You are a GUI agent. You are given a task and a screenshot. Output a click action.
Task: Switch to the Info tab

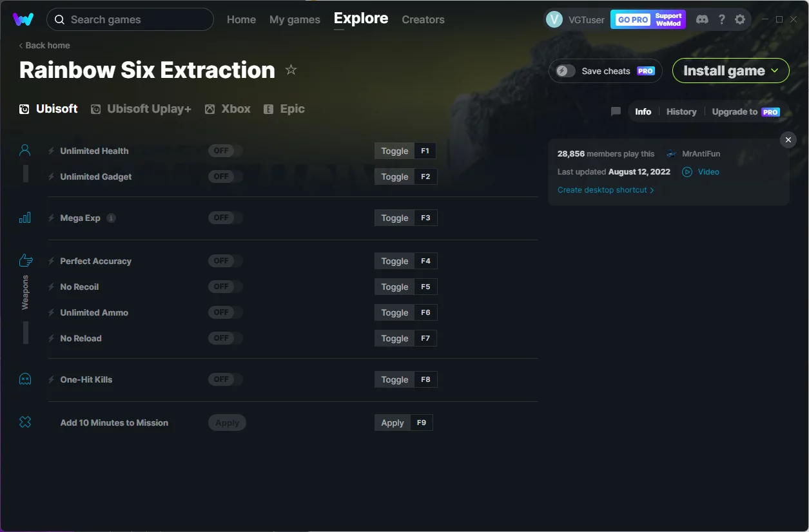pyautogui.click(x=643, y=111)
